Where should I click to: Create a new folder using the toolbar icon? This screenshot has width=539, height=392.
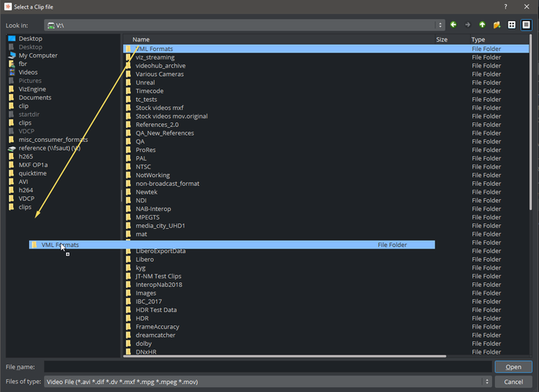click(497, 24)
